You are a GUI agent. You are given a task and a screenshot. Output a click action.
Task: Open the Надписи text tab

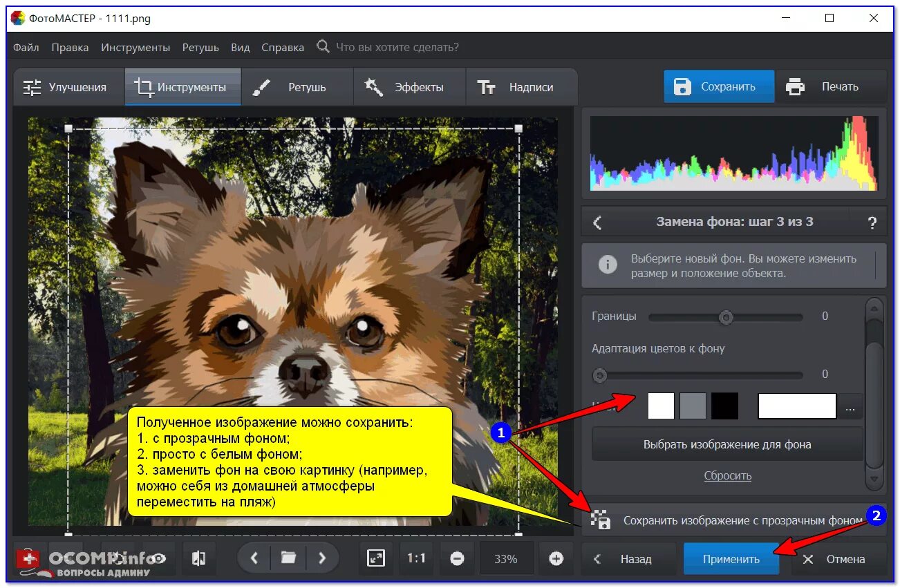click(521, 88)
